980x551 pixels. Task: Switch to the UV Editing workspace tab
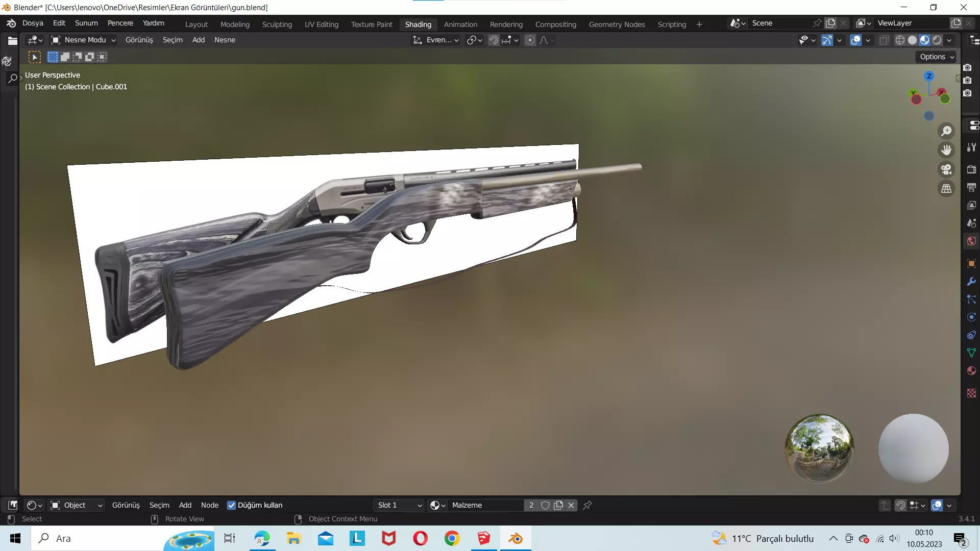click(322, 24)
